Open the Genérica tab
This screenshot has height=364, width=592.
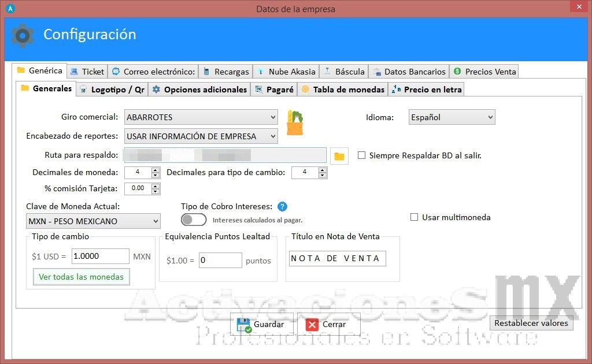point(40,71)
